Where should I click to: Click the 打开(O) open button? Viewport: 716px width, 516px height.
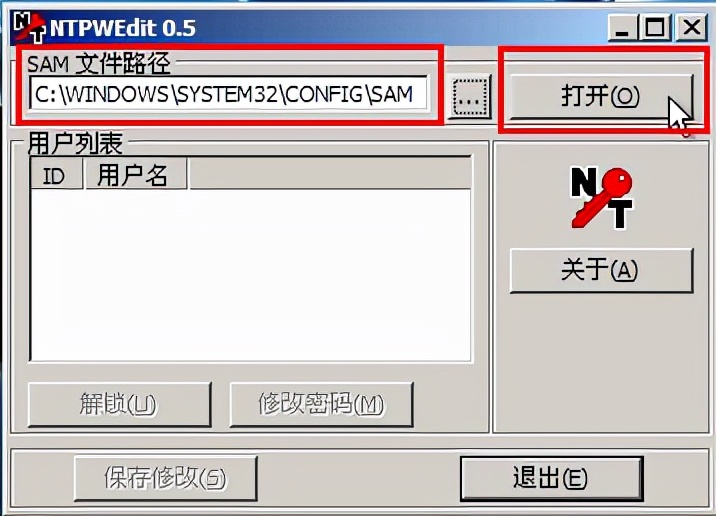[600, 97]
